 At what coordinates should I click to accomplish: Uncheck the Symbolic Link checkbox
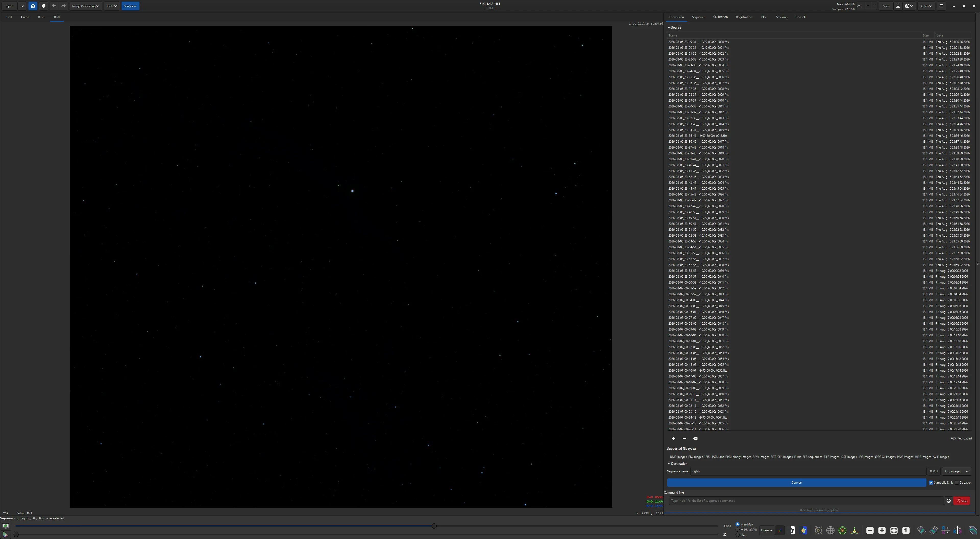[x=931, y=482]
